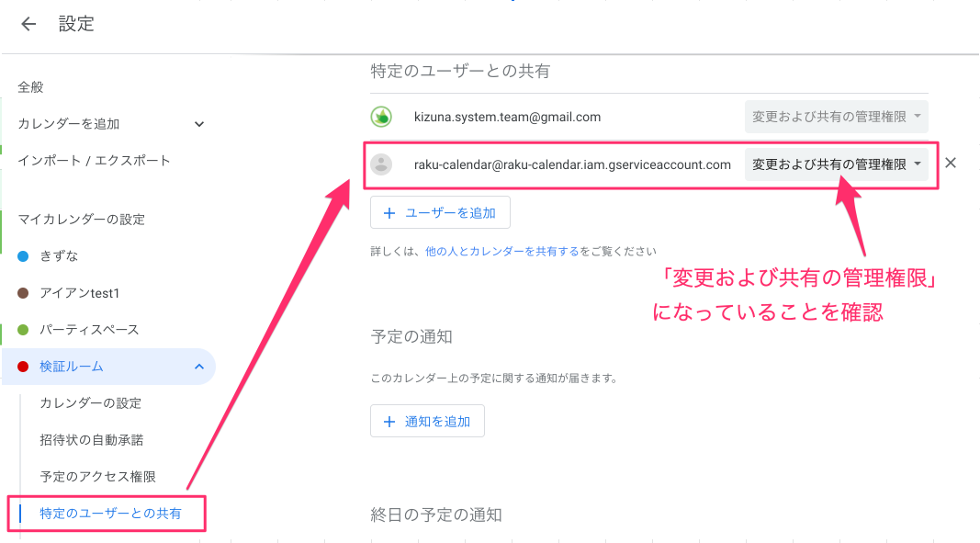Open 特定のユーザーとの共有 sub-item

110,514
